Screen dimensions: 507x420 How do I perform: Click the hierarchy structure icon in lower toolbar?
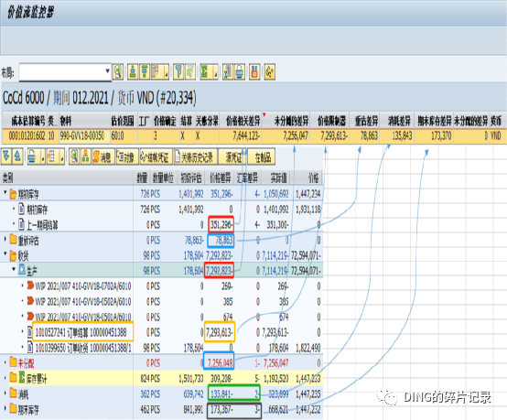[x=86, y=156]
